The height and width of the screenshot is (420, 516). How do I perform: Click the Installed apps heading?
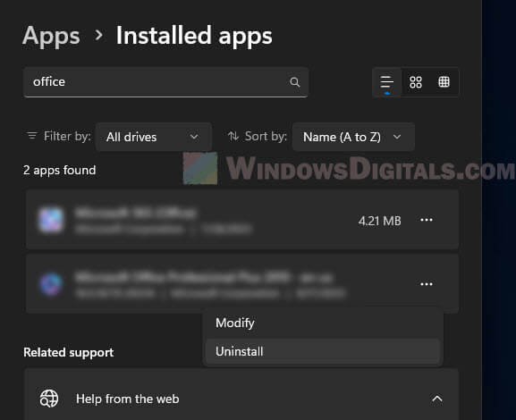194,36
